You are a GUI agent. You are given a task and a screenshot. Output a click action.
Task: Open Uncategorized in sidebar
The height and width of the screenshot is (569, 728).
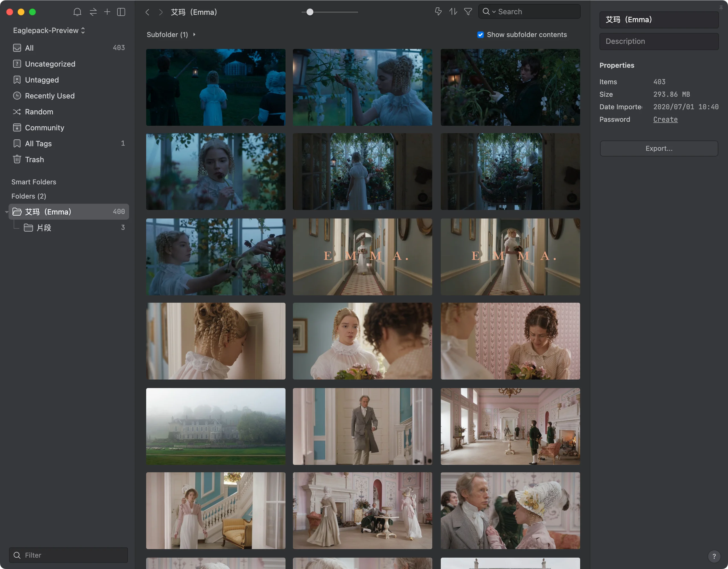click(x=68, y=64)
